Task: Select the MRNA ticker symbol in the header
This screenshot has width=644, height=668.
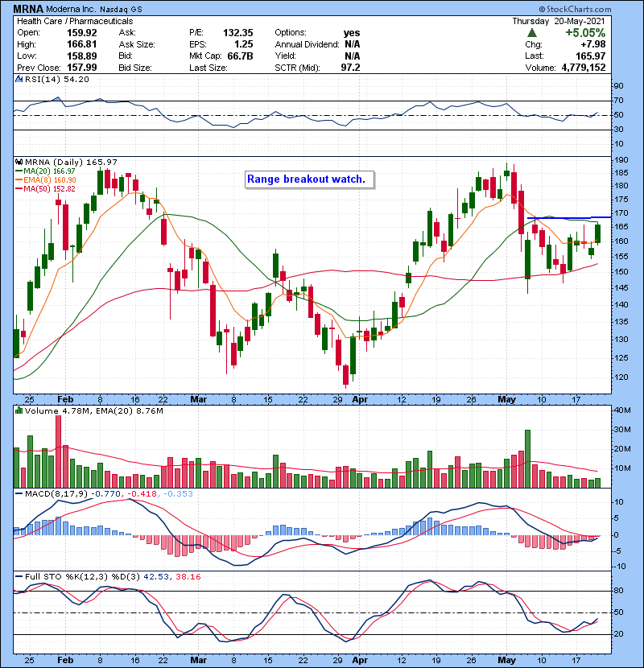Action: [28, 9]
